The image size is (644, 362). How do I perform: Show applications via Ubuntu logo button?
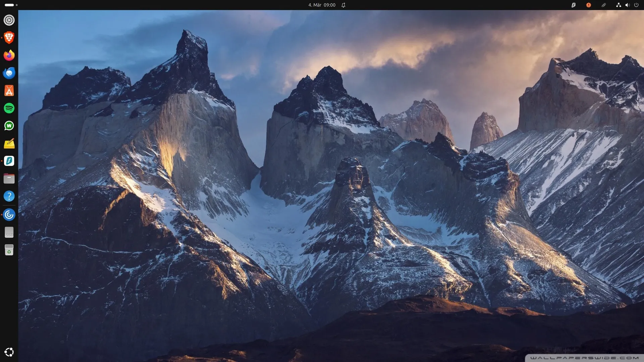[9, 352]
